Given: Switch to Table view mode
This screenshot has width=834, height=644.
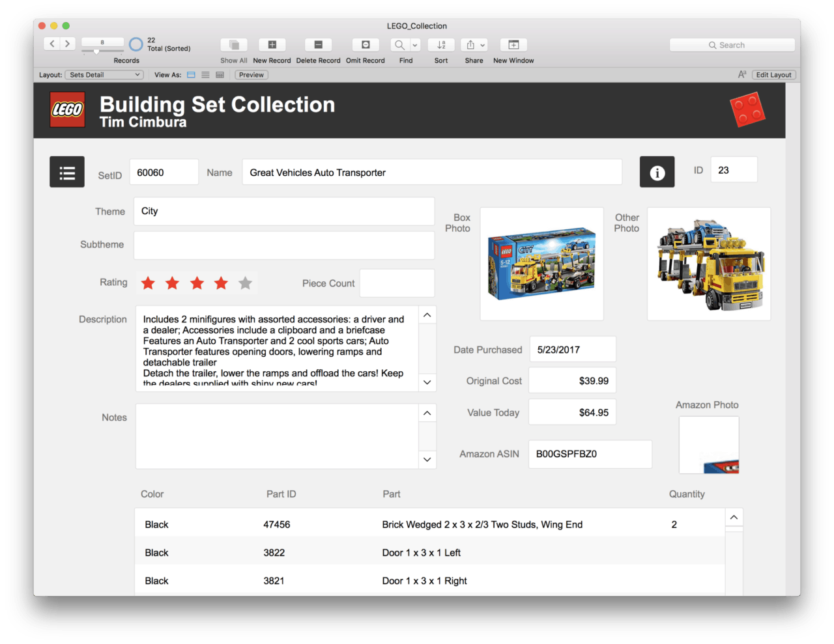Looking at the screenshot, I should (220, 75).
